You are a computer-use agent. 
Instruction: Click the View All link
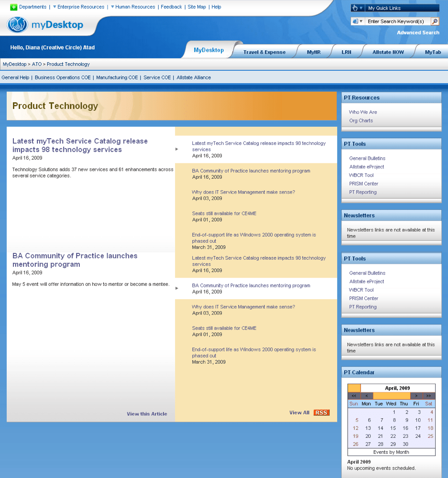click(x=299, y=413)
